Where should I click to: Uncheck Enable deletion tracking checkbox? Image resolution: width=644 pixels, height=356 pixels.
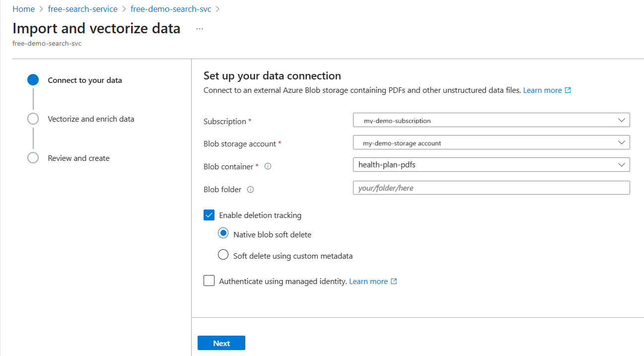(x=209, y=215)
